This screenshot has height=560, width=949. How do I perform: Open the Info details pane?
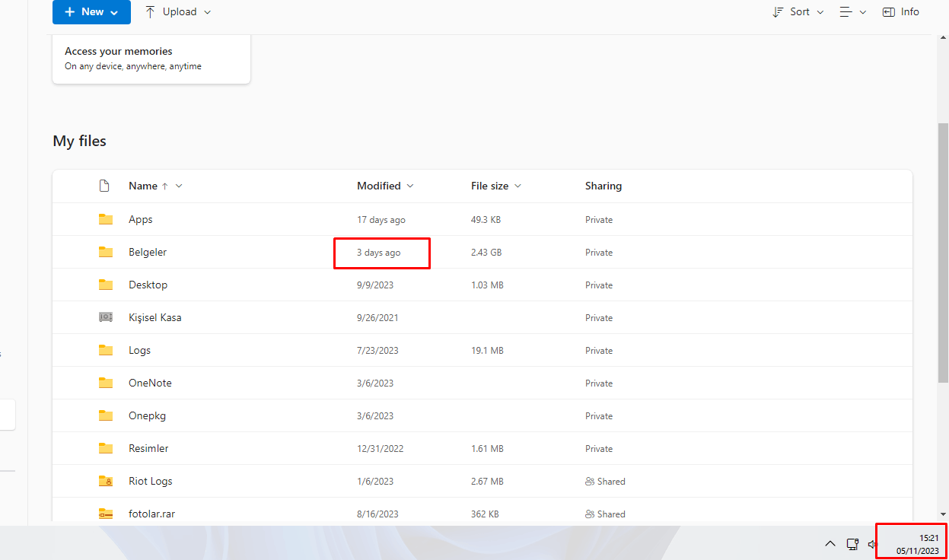coord(901,12)
